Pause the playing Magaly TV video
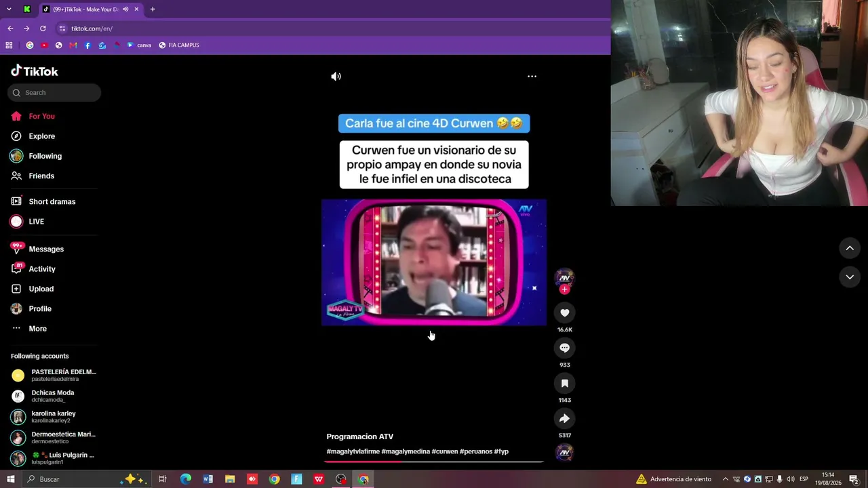Image resolution: width=868 pixels, height=488 pixels. (x=434, y=262)
